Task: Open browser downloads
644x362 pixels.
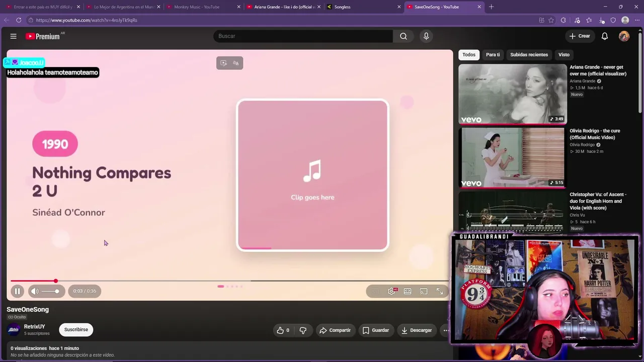Action: click(x=602, y=20)
